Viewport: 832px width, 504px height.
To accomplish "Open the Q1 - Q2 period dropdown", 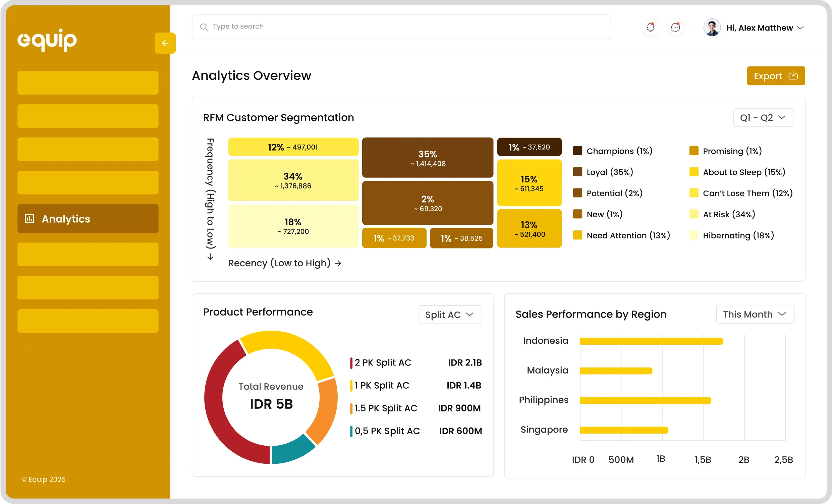I will coord(763,117).
